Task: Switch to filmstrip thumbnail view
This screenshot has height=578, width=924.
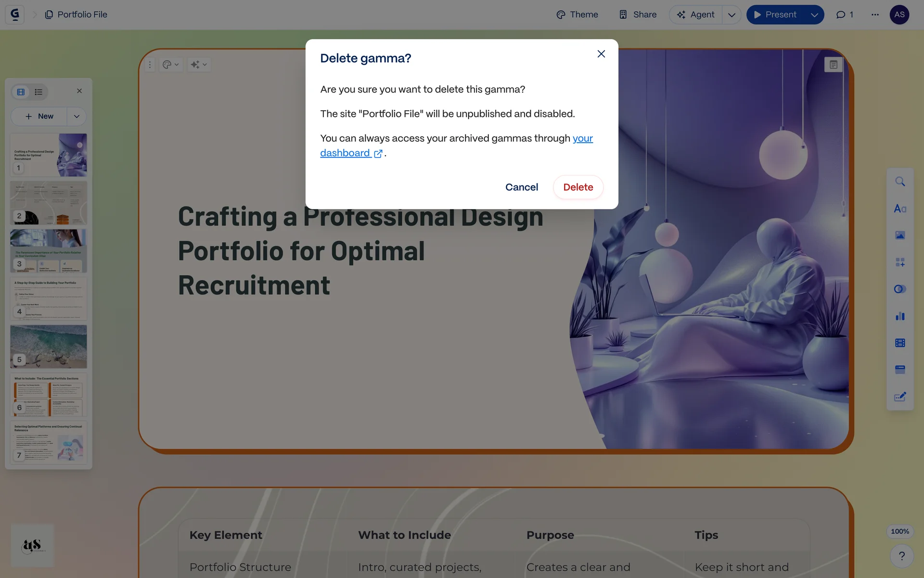Action: [21, 92]
